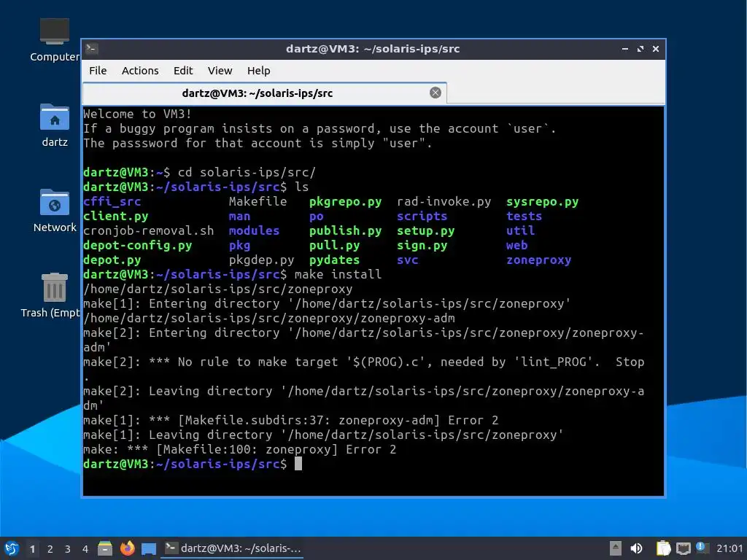Switch to workspace 4
747x560 pixels.
(x=85, y=549)
